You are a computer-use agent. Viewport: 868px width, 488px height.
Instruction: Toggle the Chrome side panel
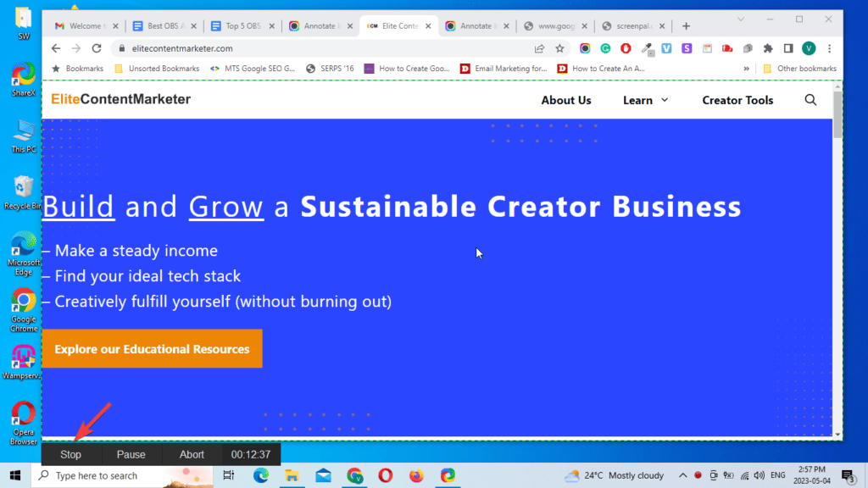(x=788, y=48)
